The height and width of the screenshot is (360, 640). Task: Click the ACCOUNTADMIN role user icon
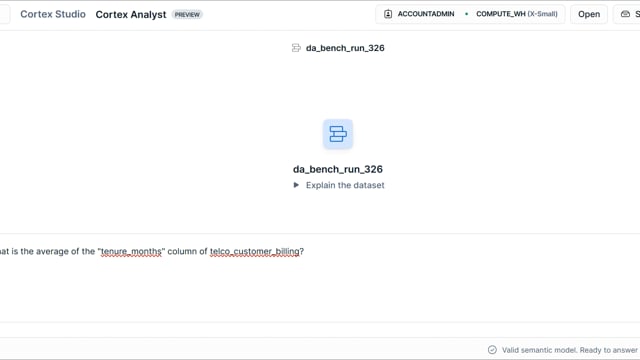388,14
